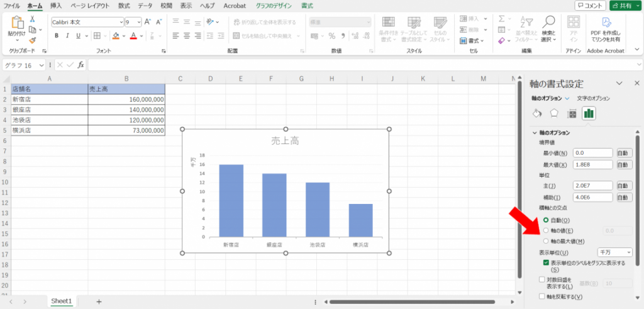Toggle italic formatting

pos(67,36)
